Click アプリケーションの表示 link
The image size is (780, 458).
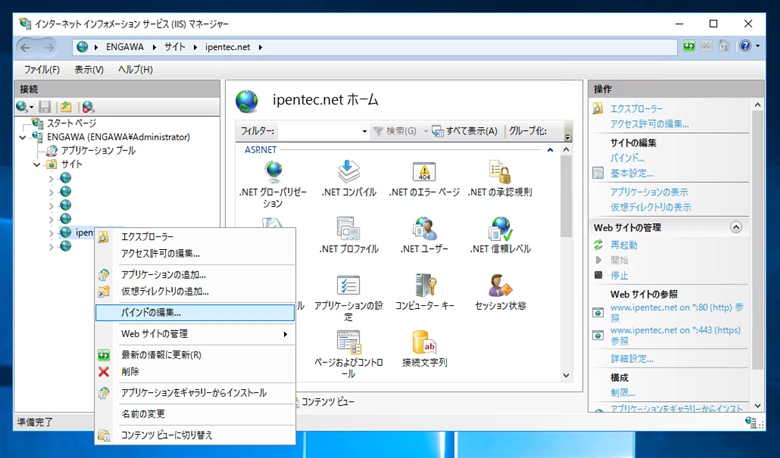point(649,192)
